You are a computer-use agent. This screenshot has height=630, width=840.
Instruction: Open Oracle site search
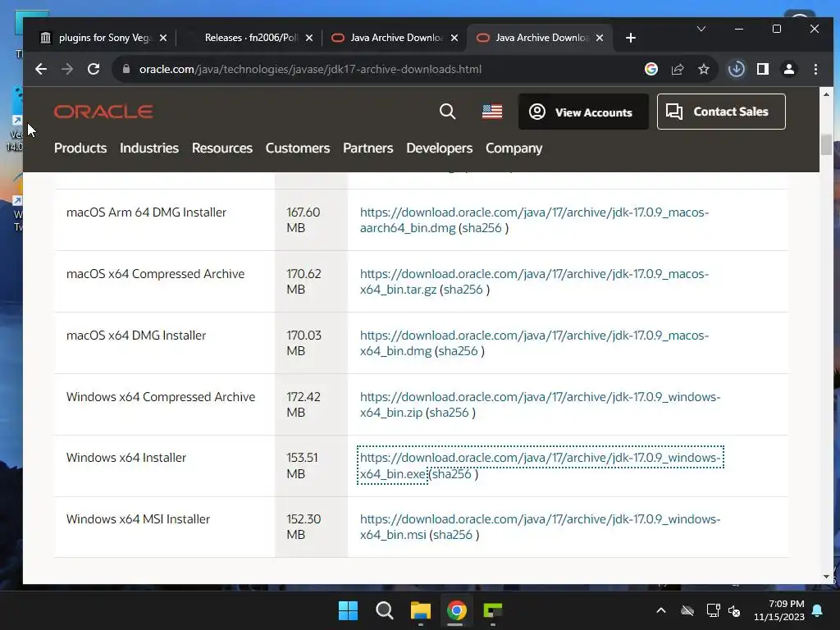tap(447, 112)
